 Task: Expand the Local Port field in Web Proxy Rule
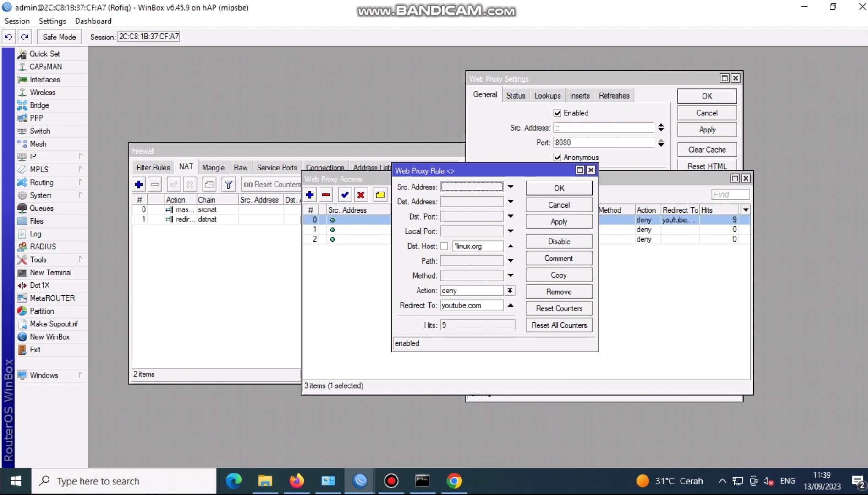(x=510, y=231)
